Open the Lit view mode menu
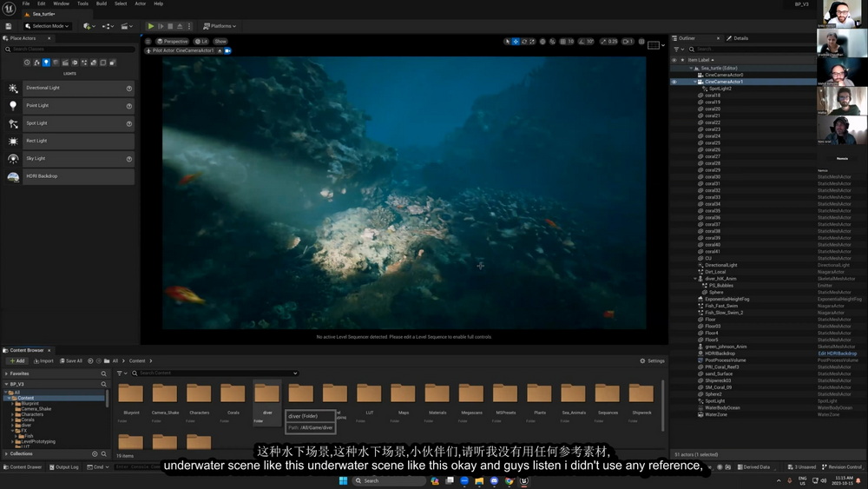The height and width of the screenshot is (489, 868). tap(201, 42)
